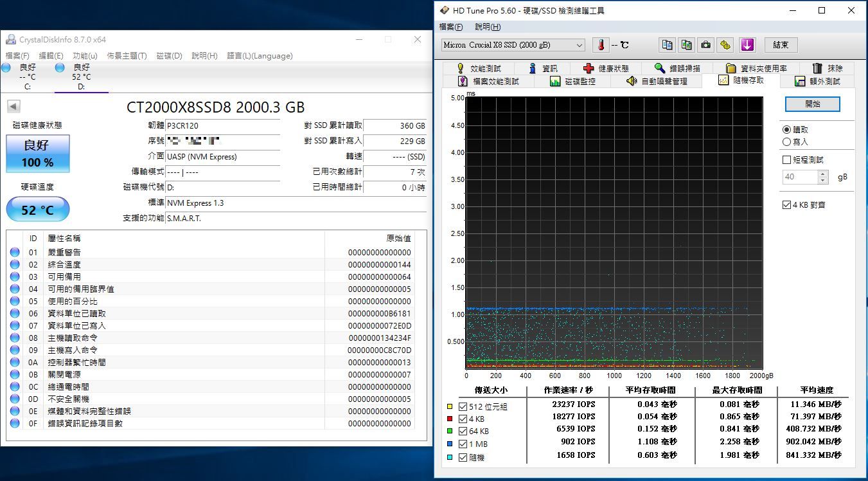Click the previous disk arrow in CrystalDiskInfo
This screenshot has height=481, width=868.
pyautogui.click(x=14, y=107)
